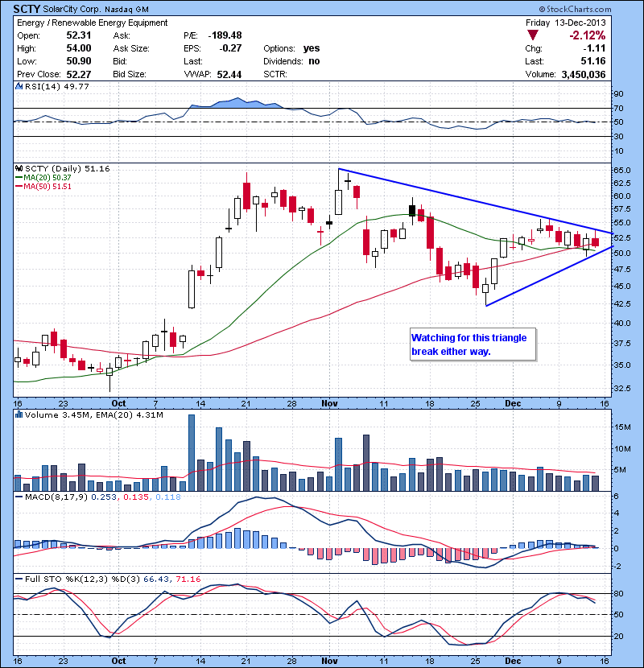The image size is (644, 668).
Task: Select the Low value 50.90
Action: (x=79, y=61)
